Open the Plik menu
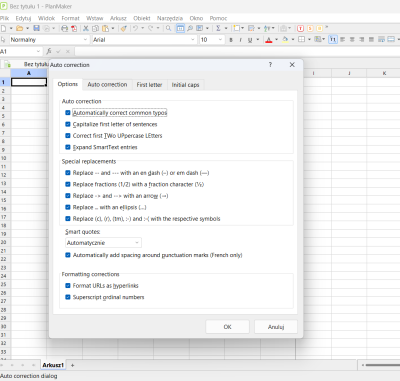Viewport: 400px width, 381px height. tap(5, 18)
